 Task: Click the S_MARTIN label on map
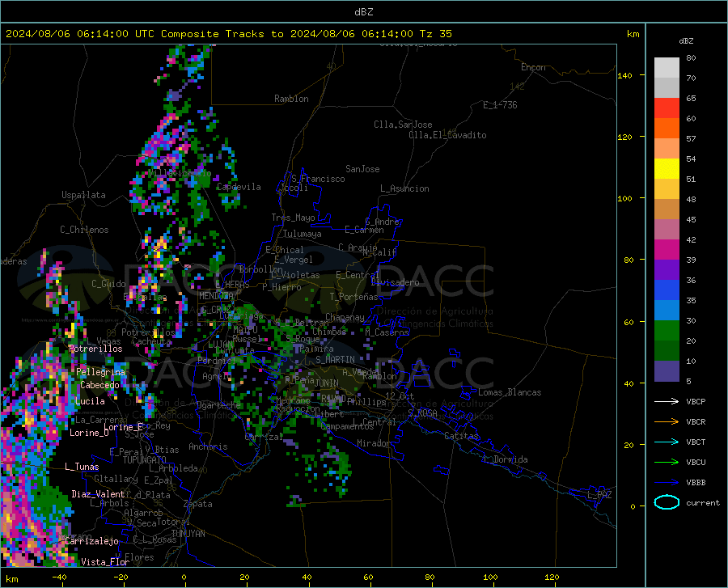[335, 360]
